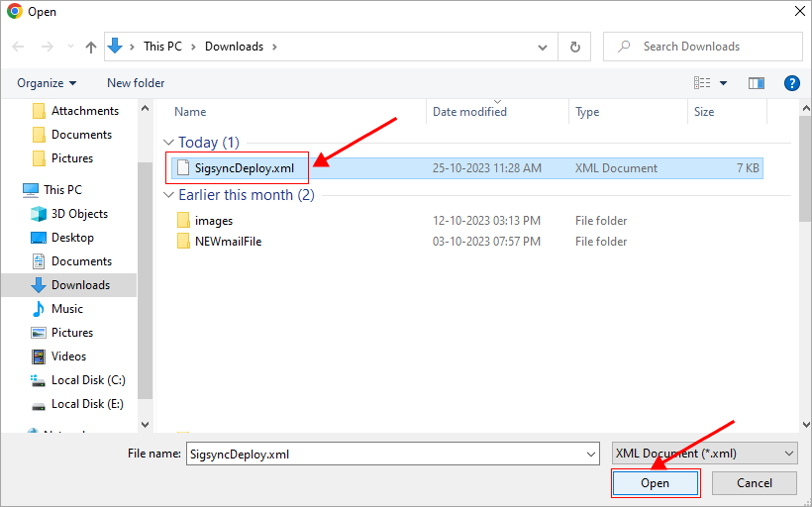Open the Organize menu
The width and height of the screenshot is (812, 507).
pos(47,83)
